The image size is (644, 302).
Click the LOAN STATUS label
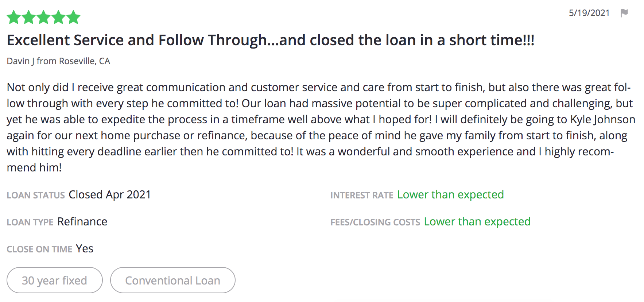pyautogui.click(x=36, y=195)
